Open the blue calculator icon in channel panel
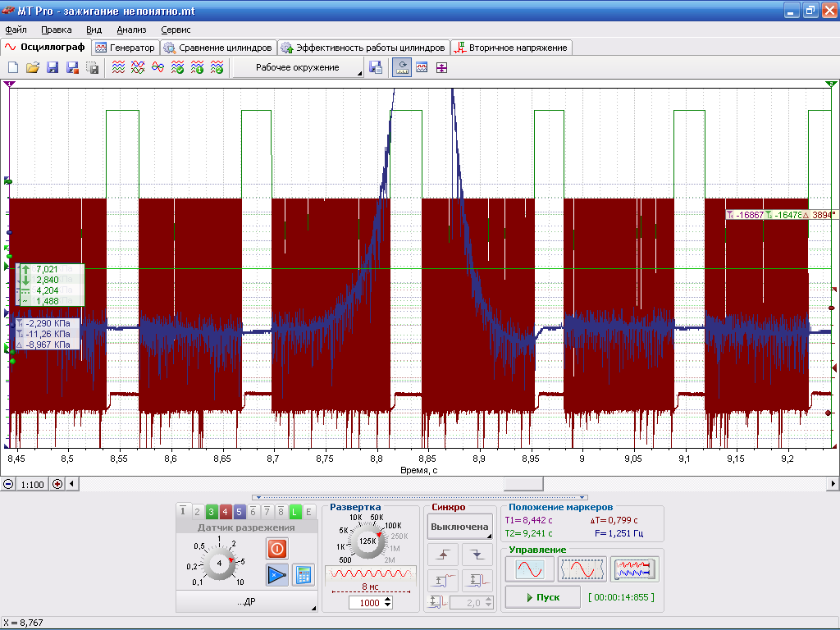 coord(304,575)
